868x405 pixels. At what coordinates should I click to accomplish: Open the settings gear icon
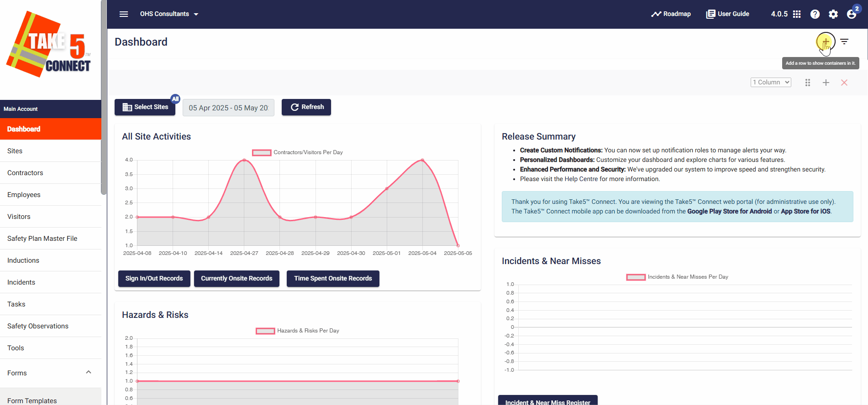833,14
